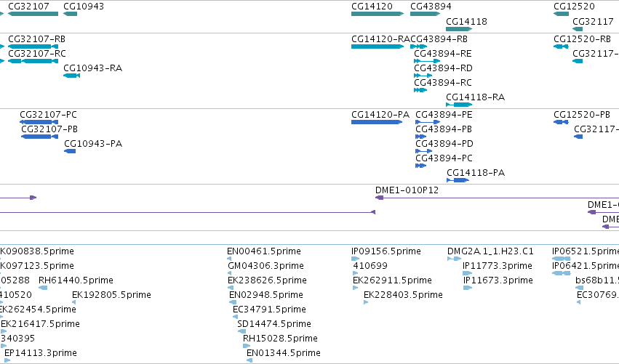
Task: Select the CG43894-PB protein feature
Action: pyautogui.click(x=421, y=137)
